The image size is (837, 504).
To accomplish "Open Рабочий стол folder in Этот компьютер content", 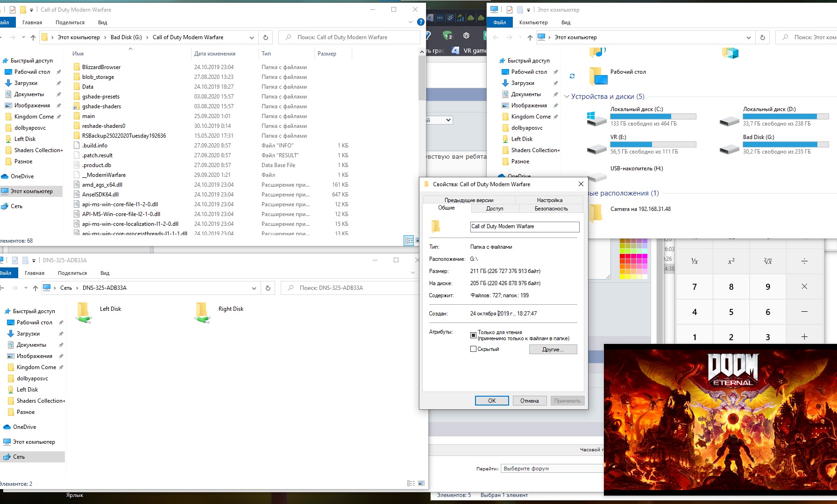I will coord(628,72).
